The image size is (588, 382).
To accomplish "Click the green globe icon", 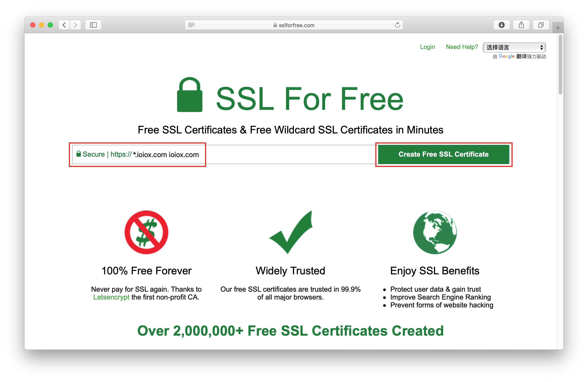I will pos(435,232).
